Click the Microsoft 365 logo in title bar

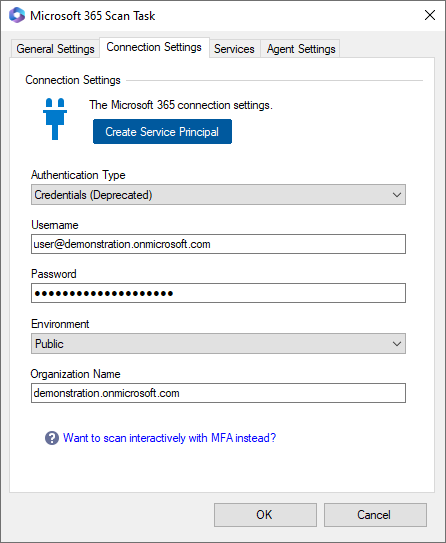click(17, 15)
